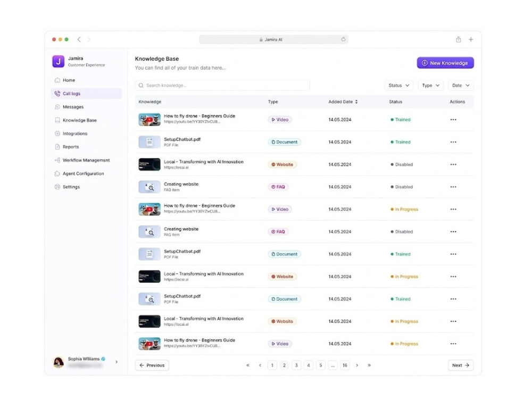Jump to first page double-arrow
Screen dimensions: 532x399
248,365
